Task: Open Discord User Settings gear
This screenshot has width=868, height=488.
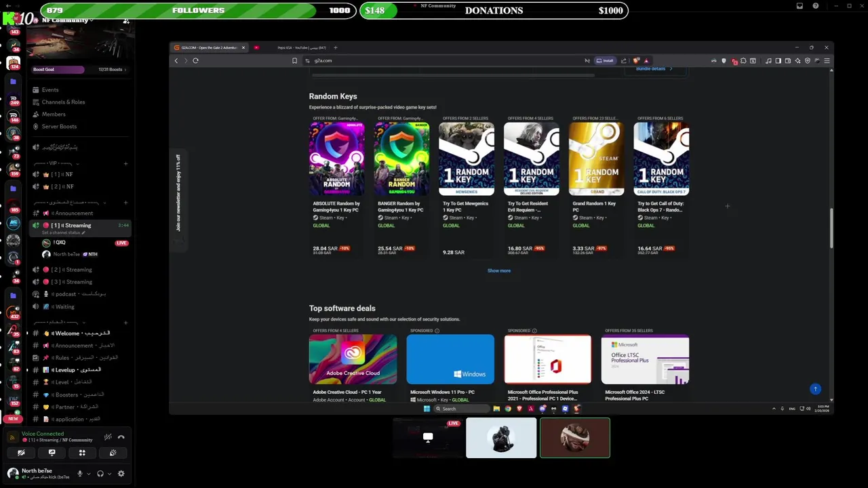Action: pos(121,474)
